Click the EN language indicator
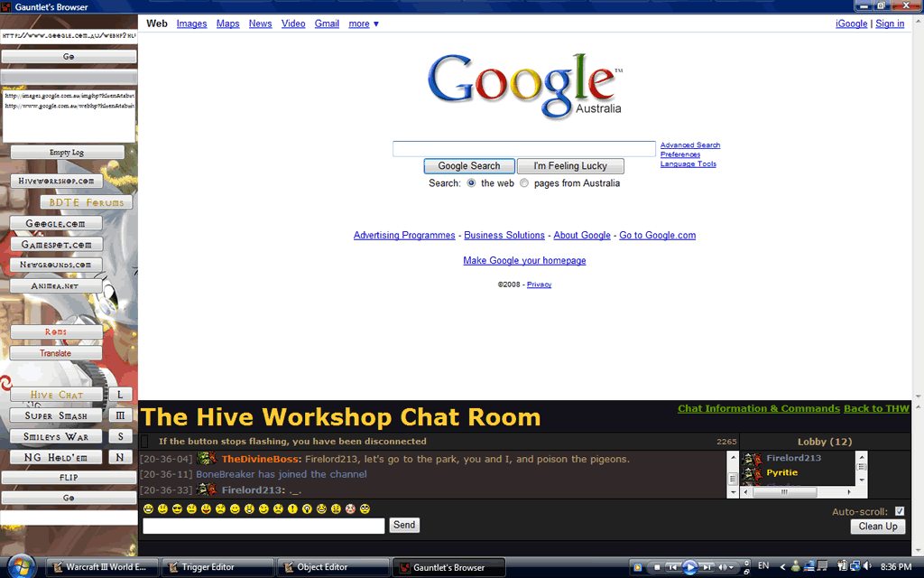The image size is (924, 578). (x=763, y=565)
